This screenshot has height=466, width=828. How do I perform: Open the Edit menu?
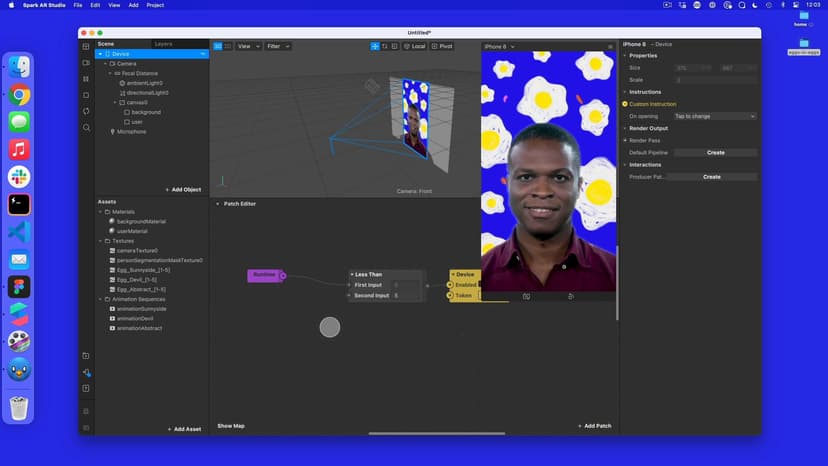click(x=95, y=5)
